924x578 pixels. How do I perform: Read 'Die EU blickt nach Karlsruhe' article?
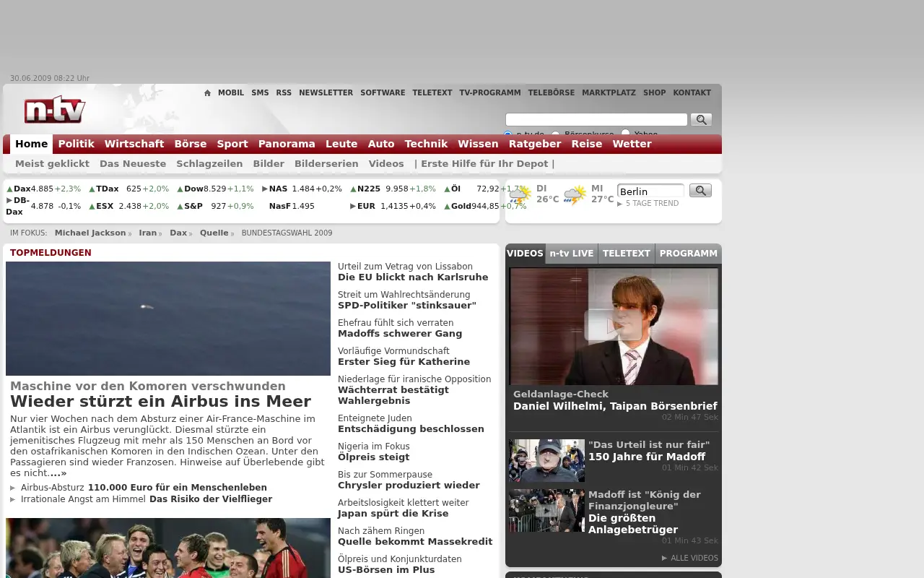tap(413, 277)
